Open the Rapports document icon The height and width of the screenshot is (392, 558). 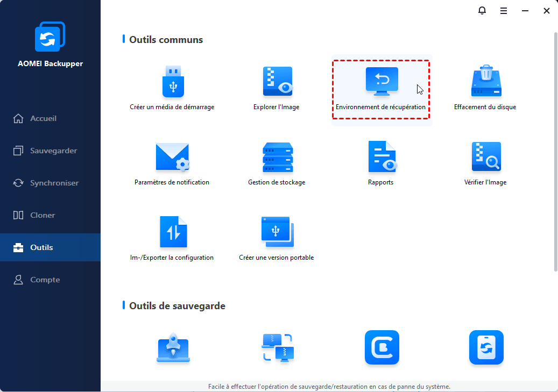point(382,156)
